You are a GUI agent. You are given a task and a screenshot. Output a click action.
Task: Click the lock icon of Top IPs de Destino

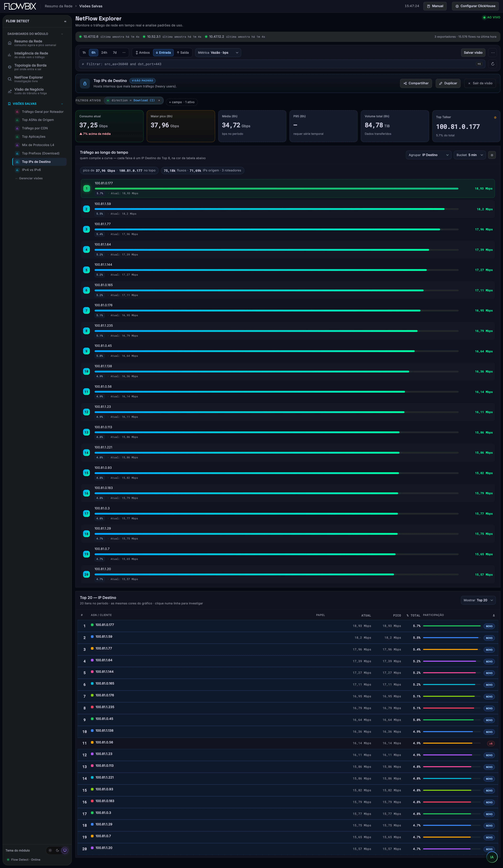[x=85, y=83]
